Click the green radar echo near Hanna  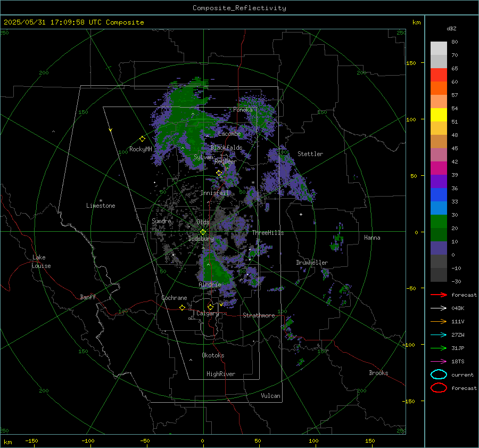(337, 239)
